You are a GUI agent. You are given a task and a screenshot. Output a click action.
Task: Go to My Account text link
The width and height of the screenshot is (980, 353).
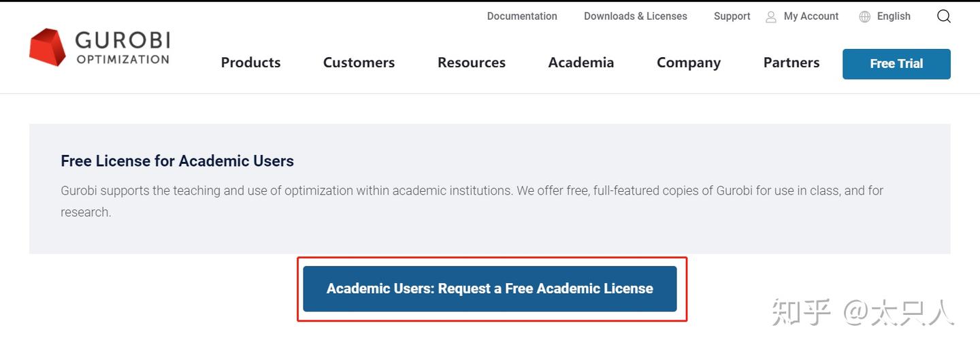click(x=811, y=16)
